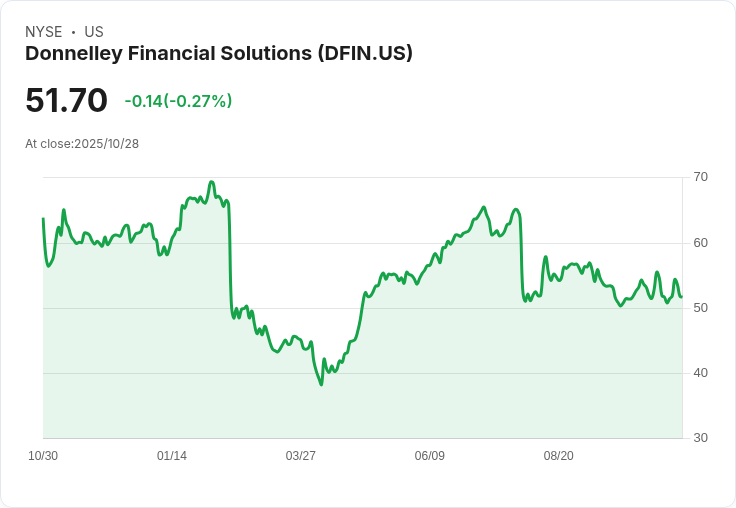The image size is (736, 508).
Task: Click the 60 price axis label
Action: [700, 243]
